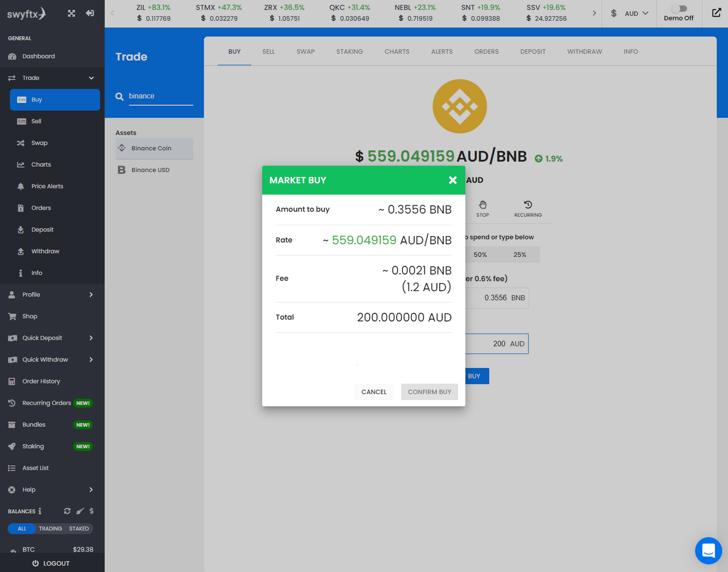
Task: Close the Market Buy dialog
Action: (453, 180)
